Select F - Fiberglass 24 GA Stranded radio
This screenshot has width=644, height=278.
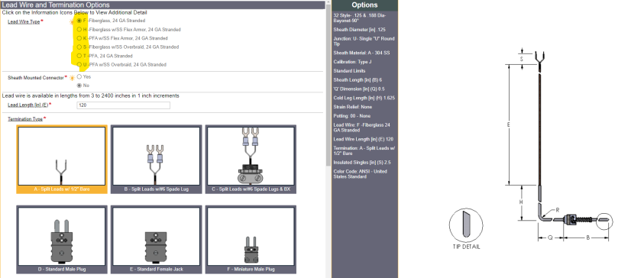tap(79, 21)
